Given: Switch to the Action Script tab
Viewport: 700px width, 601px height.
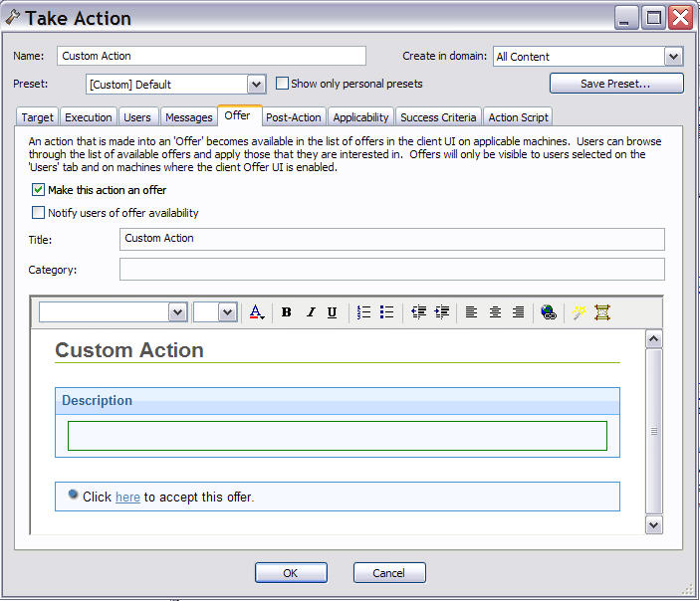Looking at the screenshot, I should tap(518, 117).
